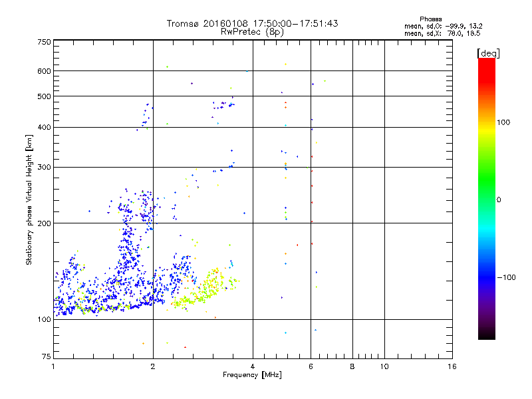Viewport: 532px width, 399px height.
Task: Click the x-axis tick label '4'
Action: coord(253,366)
